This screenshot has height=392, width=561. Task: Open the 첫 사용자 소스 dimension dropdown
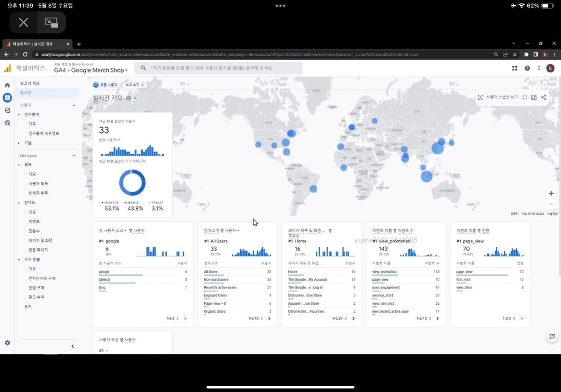point(113,230)
